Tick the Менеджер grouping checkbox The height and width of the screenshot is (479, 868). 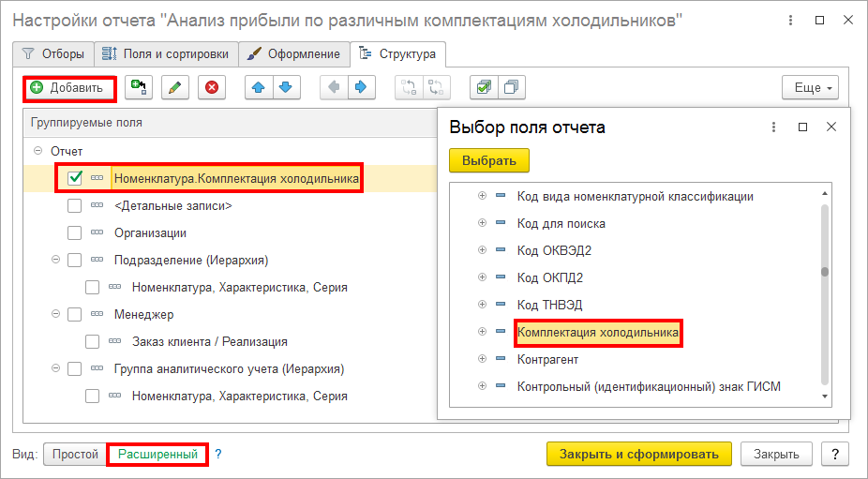77,315
